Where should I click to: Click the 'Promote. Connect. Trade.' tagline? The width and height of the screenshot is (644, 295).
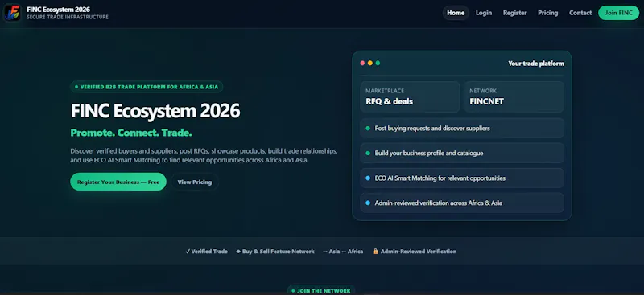[x=131, y=133]
